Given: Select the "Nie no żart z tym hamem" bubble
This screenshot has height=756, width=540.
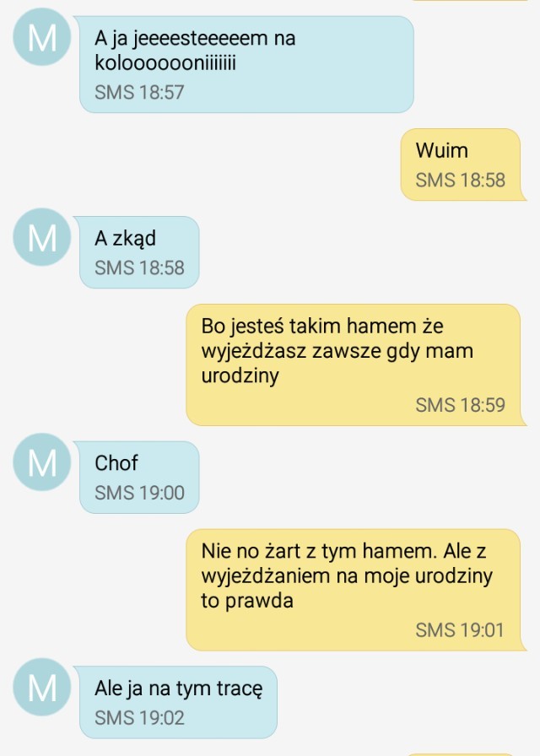Looking at the screenshot, I should point(354,590).
